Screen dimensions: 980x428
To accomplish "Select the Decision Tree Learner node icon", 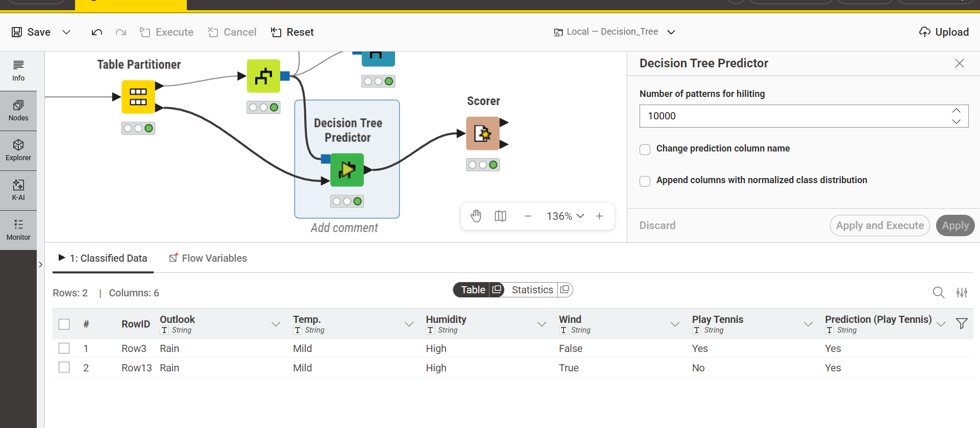I will pyautogui.click(x=263, y=76).
